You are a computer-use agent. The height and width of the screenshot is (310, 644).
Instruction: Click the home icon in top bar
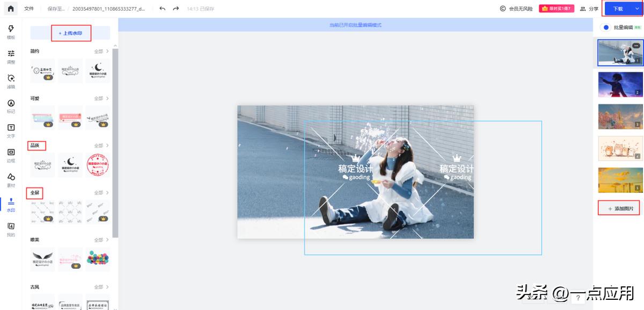coord(11,9)
